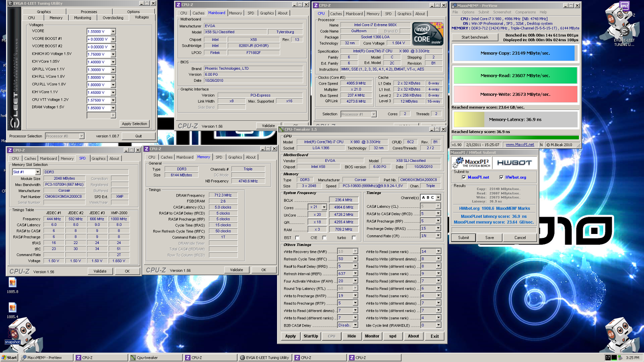The height and width of the screenshot is (362, 644).
Task: Switch to Cpu-tweaker taskbar item
Action: pyautogui.click(x=156, y=358)
